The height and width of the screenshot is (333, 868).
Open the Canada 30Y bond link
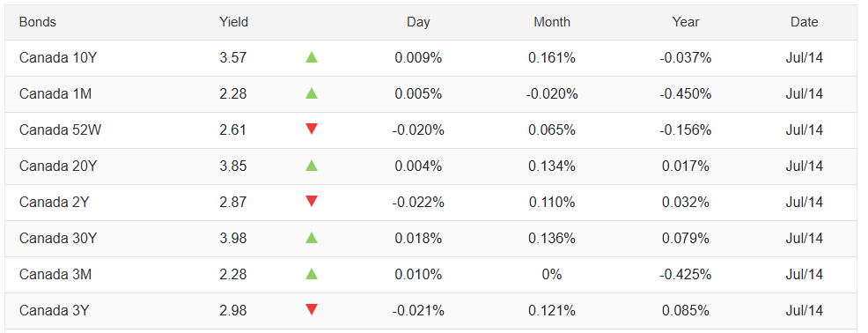point(58,238)
